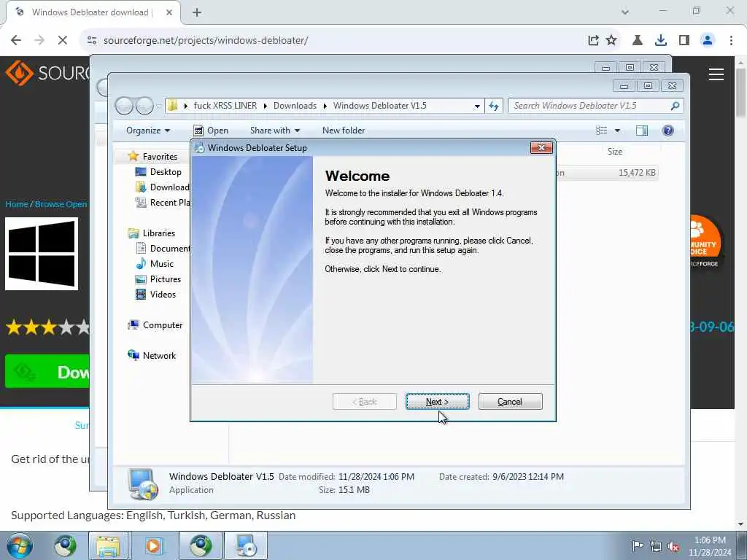
Task: Click fuck XRSS LINER breadcrumb segment
Action: (225, 106)
